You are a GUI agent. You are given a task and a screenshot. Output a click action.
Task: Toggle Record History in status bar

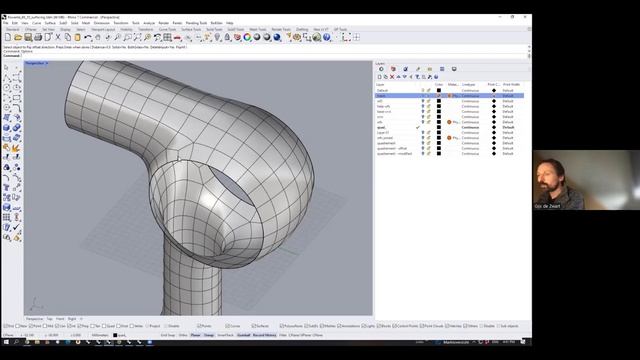tap(264, 335)
